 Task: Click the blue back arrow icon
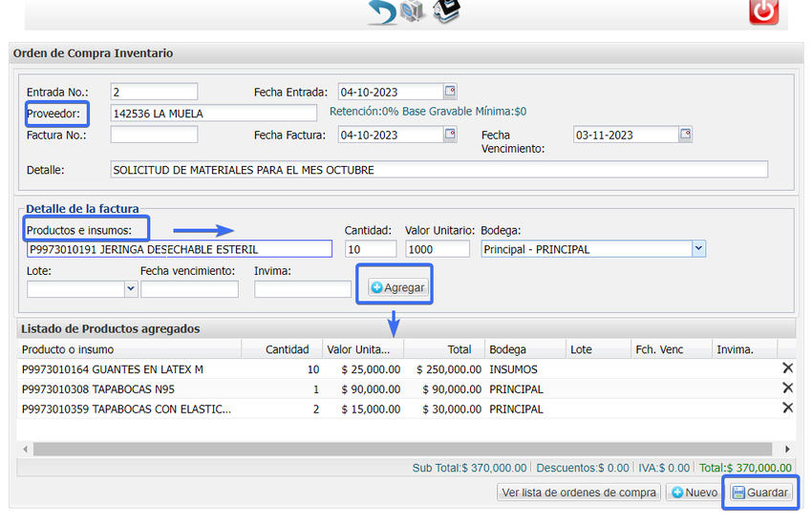tap(382, 11)
